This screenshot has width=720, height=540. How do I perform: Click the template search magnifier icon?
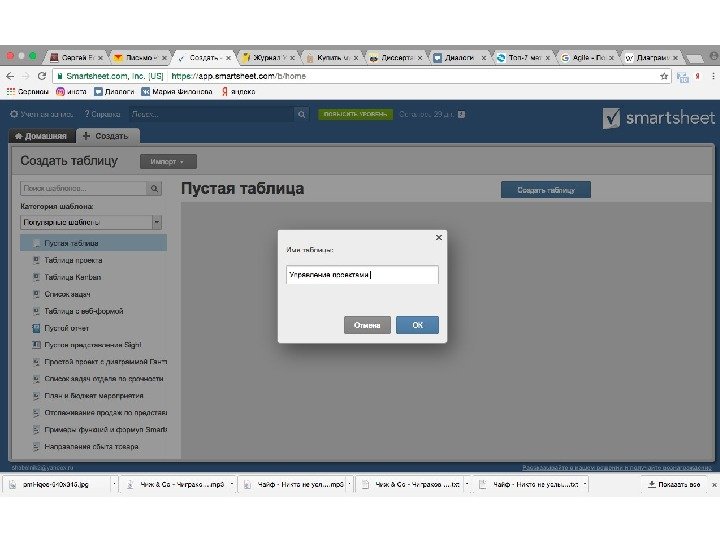pyautogui.click(x=154, y=188)
